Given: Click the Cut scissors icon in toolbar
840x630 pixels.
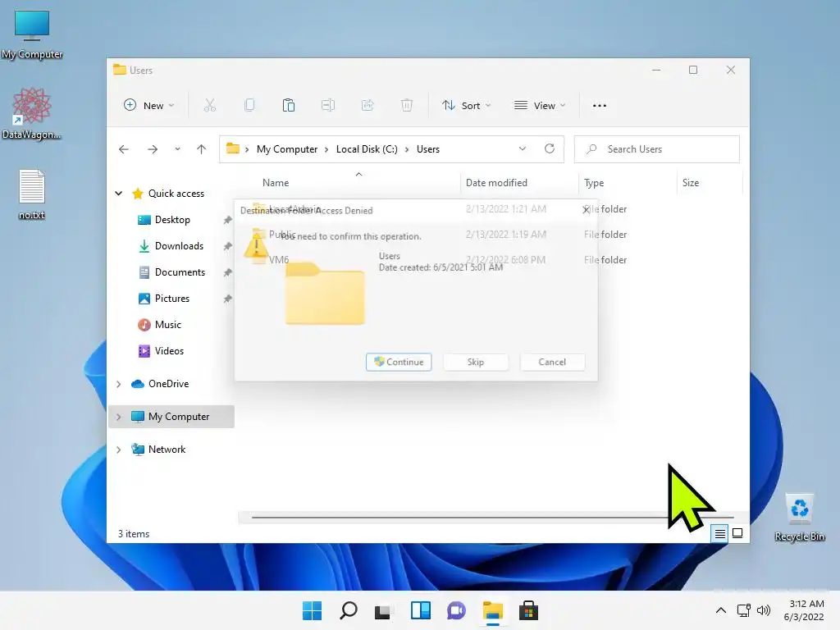Looking at the screenshot, I should coord(209,106).
